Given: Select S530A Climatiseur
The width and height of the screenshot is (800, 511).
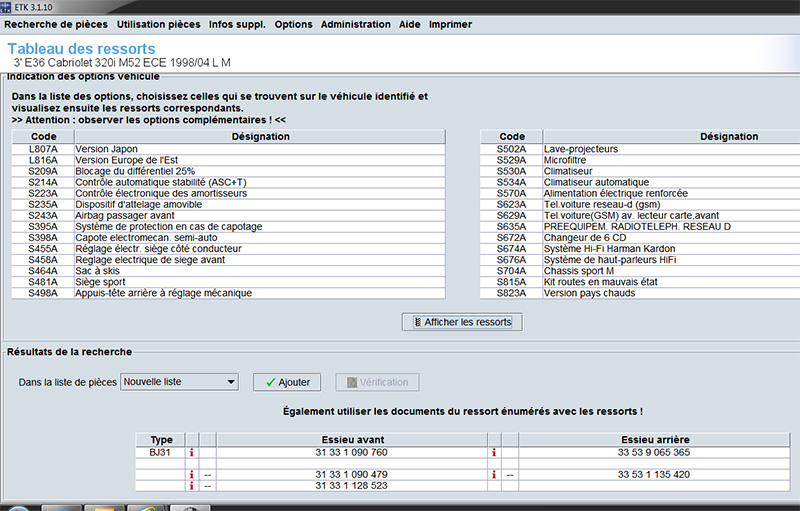Looking at the screenshot, I should [x=640, y=171].
